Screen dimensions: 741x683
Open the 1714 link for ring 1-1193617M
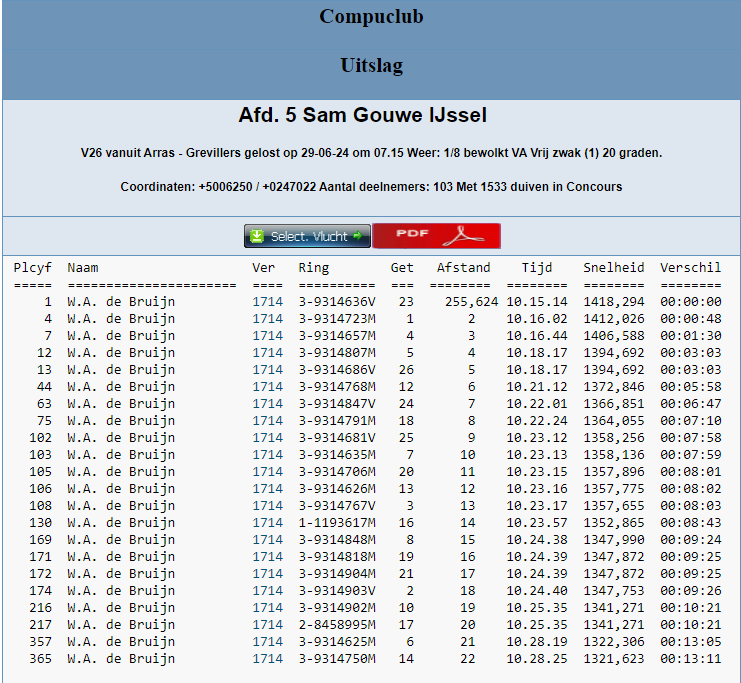pyautogui.click(x=267, y=522)
